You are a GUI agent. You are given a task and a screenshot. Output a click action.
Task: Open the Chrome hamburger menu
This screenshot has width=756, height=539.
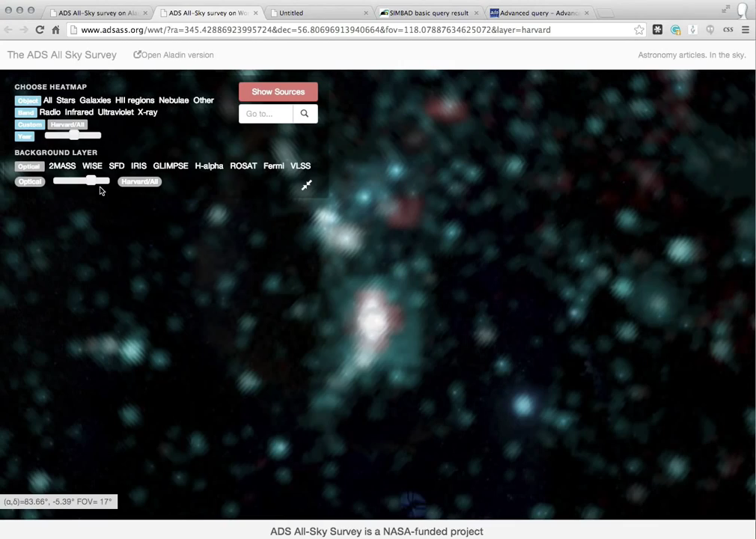(x=745, y=30)
